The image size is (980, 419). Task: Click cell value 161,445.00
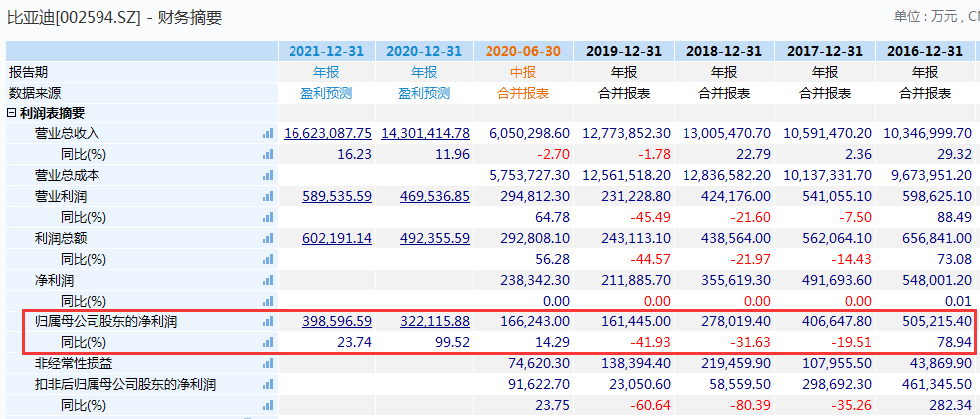click(636, 322)
